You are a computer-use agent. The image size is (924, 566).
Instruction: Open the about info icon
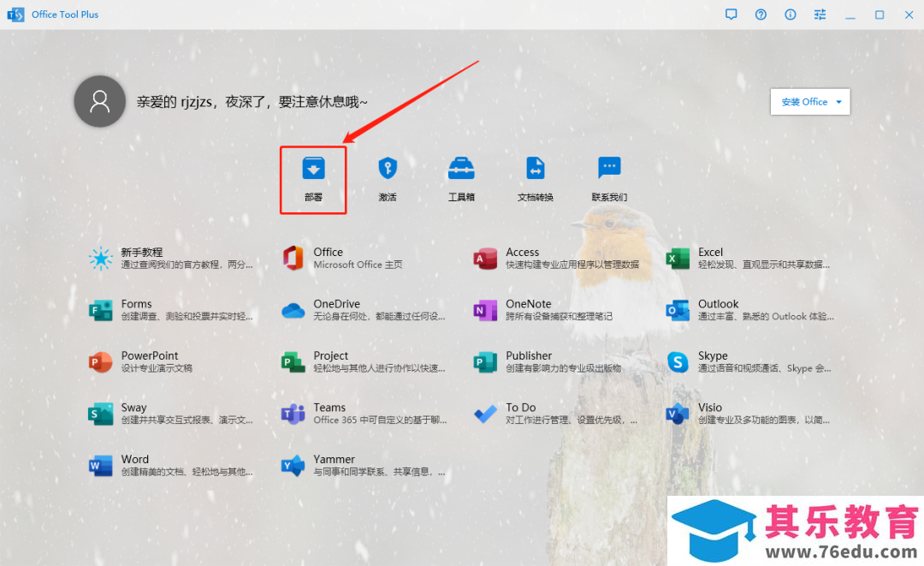coord(791,15)
